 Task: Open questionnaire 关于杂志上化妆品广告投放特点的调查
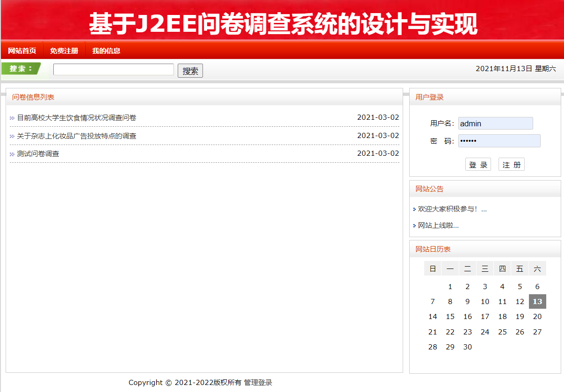[x=77, y=136]
